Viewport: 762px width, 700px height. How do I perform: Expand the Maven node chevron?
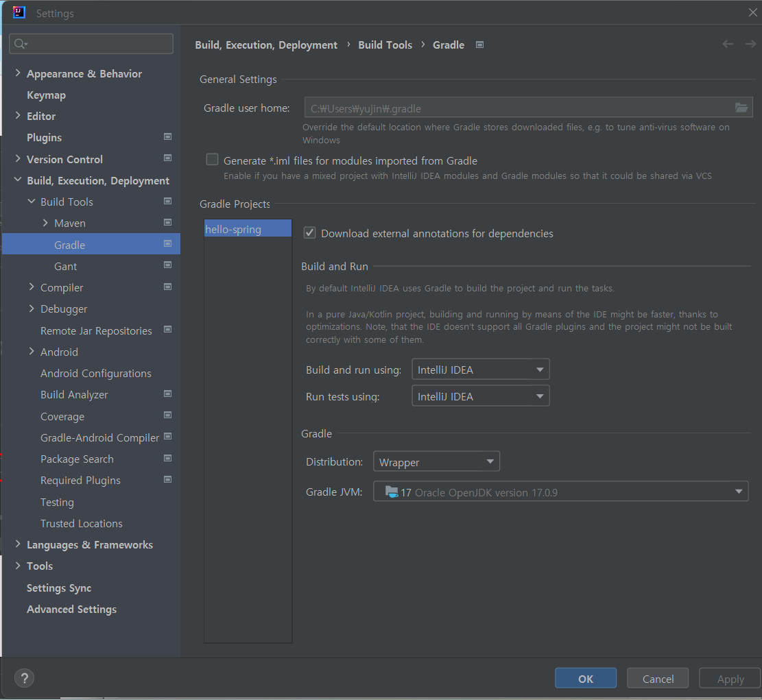point(45,223)
